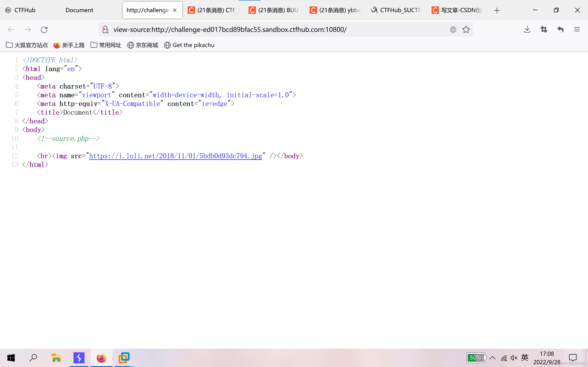Open the Firefox hamburger menu

click(x=577, y=30)
